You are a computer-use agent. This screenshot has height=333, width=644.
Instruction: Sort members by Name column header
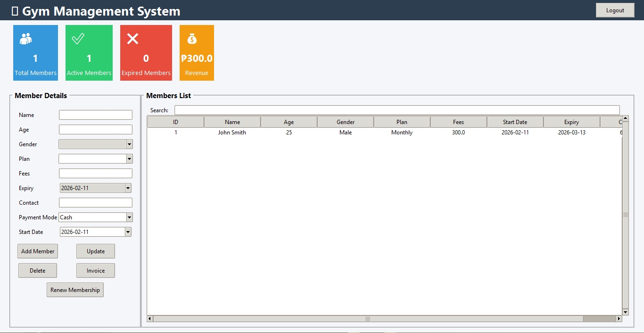click(232, 122)
